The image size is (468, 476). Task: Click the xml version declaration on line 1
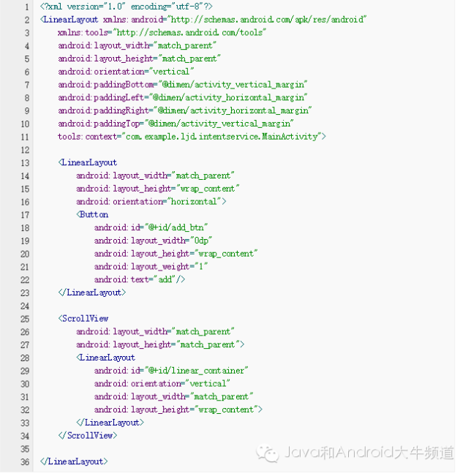(127, 7)
